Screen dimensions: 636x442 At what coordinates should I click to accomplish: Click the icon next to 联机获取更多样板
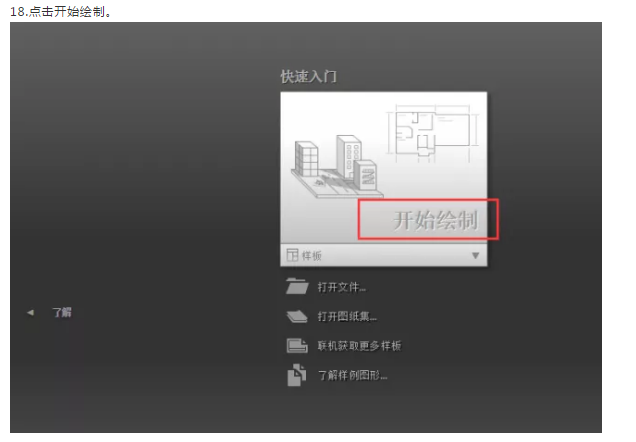(297, 345)
